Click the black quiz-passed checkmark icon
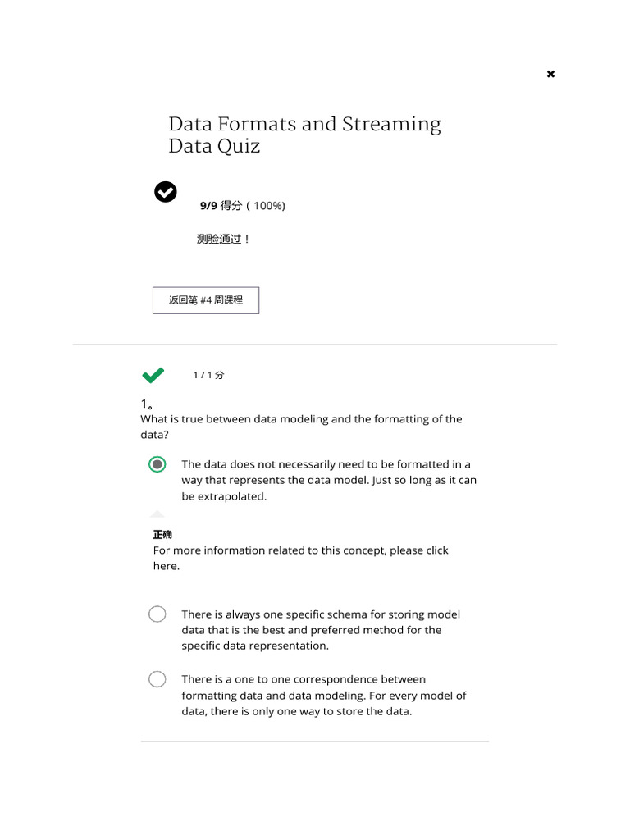Screen dimensions: 630x840 coord(166,192)
